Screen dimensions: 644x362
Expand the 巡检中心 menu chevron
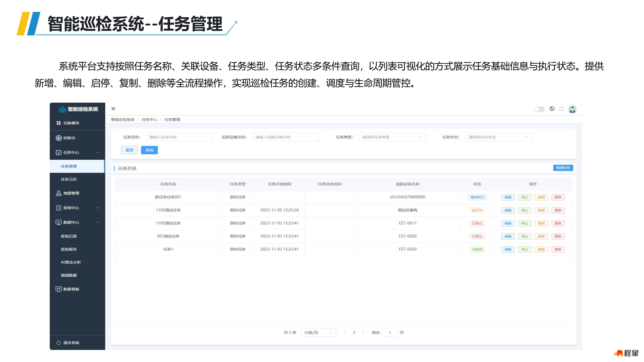tap(98, 208)
